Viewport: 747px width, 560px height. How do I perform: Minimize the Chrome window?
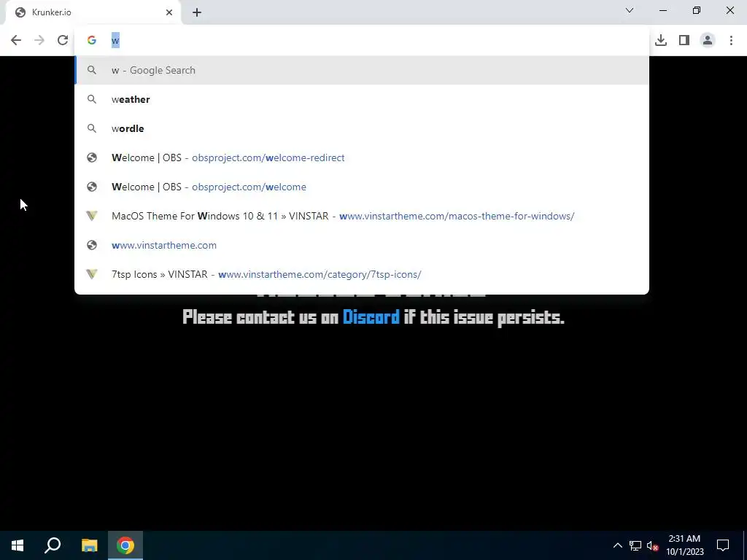coord(662,10)
